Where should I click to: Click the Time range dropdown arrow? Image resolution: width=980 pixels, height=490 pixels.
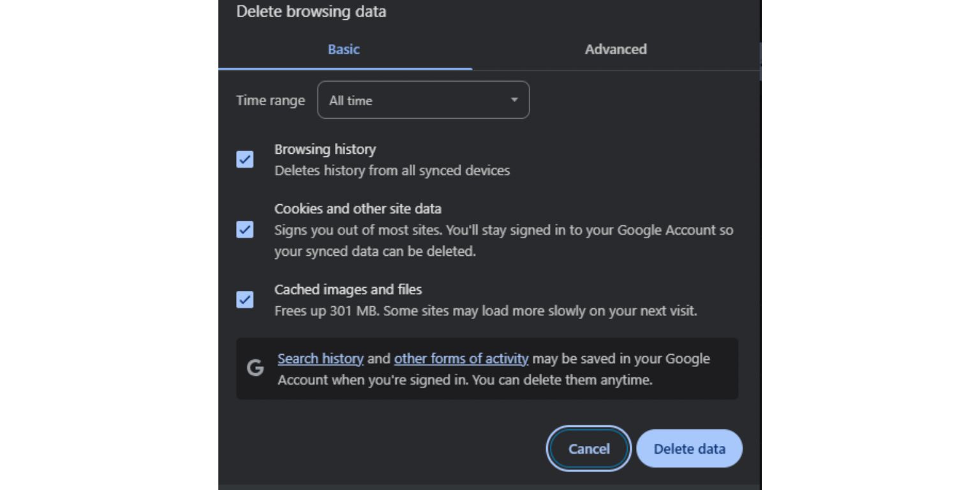(514, 100)
